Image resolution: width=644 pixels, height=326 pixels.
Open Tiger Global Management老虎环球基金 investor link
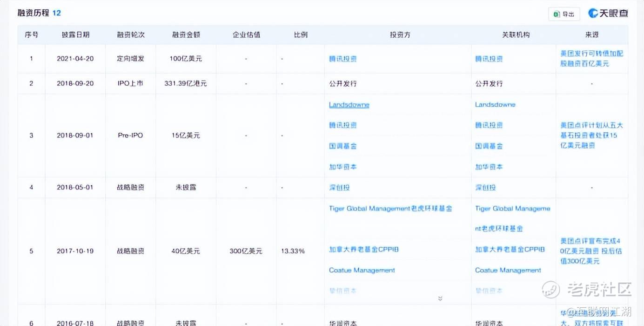(390, 209)
